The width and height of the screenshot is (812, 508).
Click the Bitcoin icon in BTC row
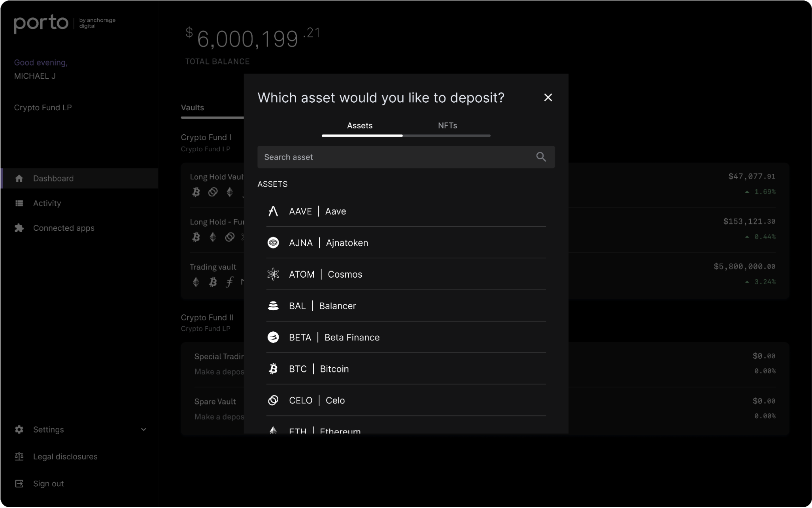tap(273, 369)
